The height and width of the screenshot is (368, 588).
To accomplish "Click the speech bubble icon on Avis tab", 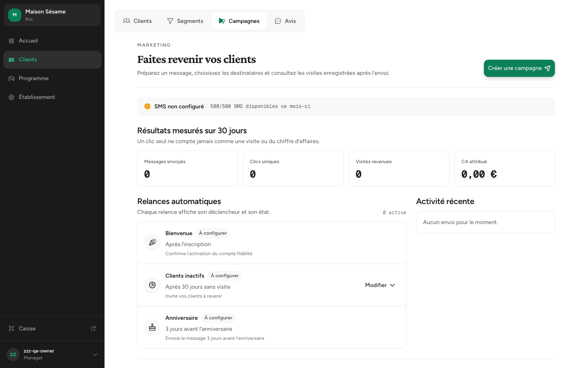I will point(278,21).
